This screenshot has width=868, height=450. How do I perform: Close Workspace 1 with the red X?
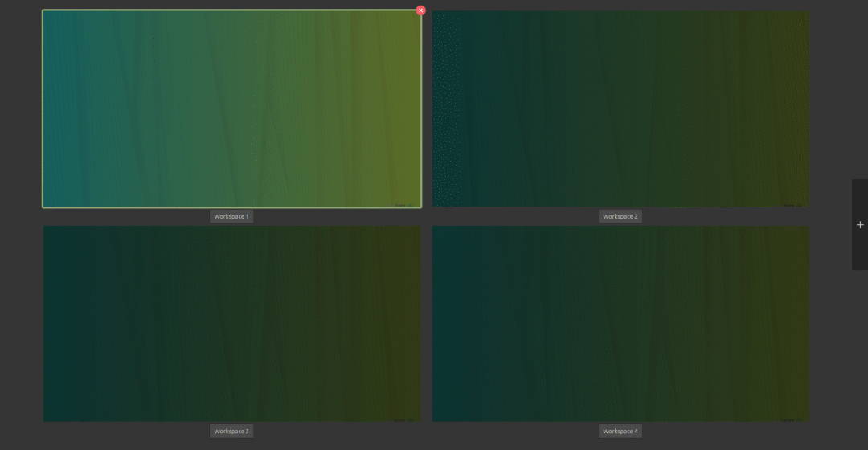(420, 10)
